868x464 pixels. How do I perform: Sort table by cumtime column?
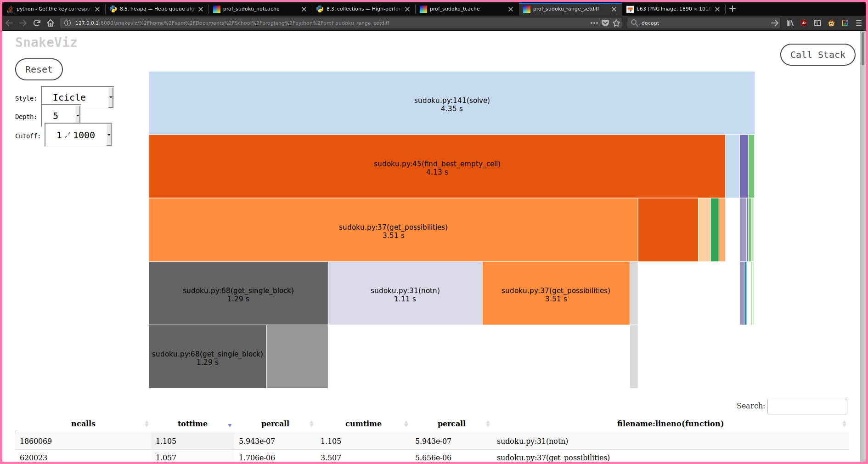tap(363, 424)
